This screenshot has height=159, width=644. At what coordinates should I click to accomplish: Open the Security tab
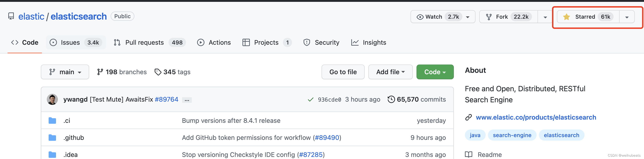point(321,42)
